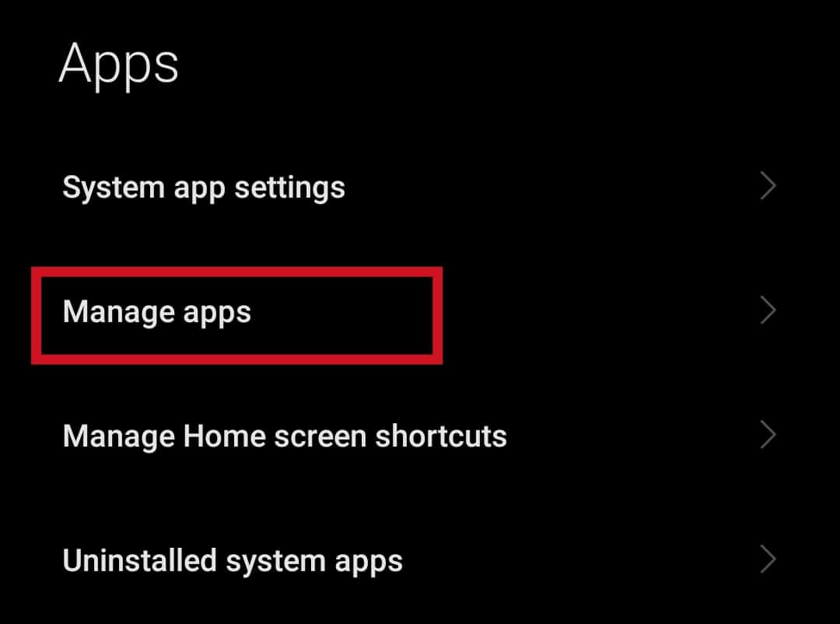840x624 pixels.
Task: Click the word shortcuts in Home screen row
Action: [441, 436]
